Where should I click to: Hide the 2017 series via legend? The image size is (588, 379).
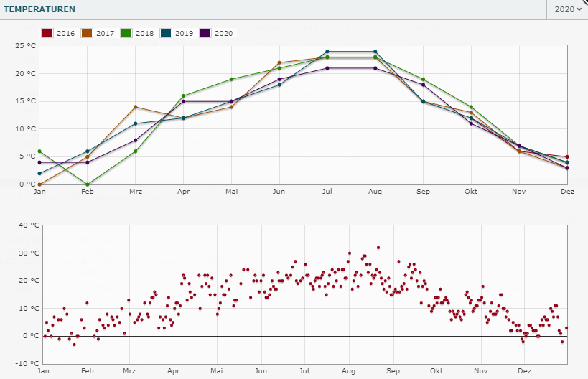click(x=98, y=34)
